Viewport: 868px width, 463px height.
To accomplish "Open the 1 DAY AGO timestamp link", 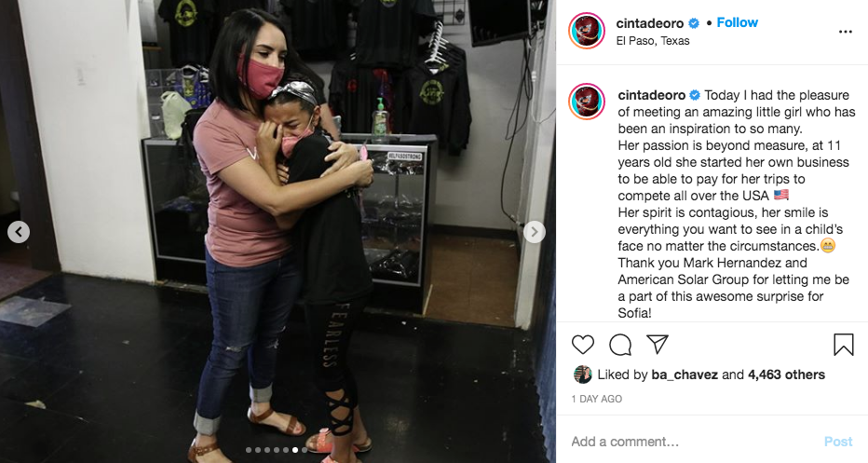I will [x=597, y=399].
